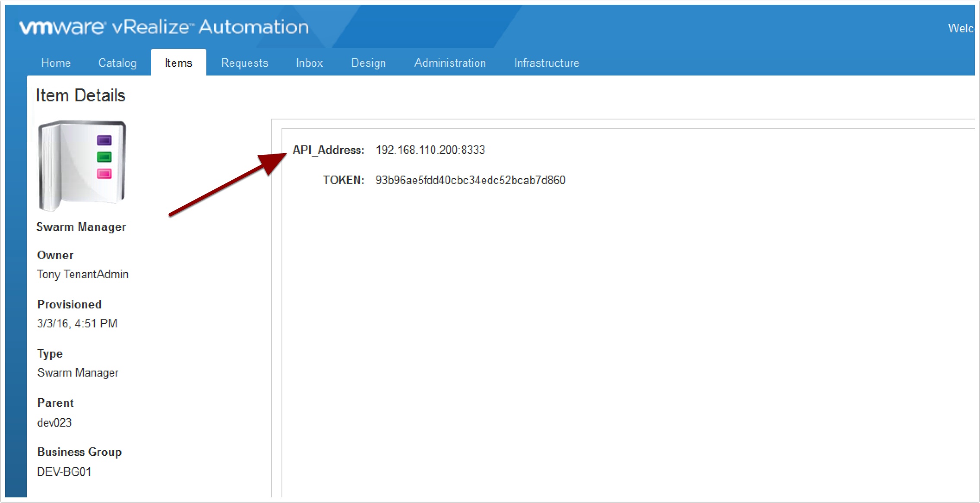Click the bold Swarm Manager item name
Image resolution: width=980 pixels, height=503 pixels.
tap(81, 227)
